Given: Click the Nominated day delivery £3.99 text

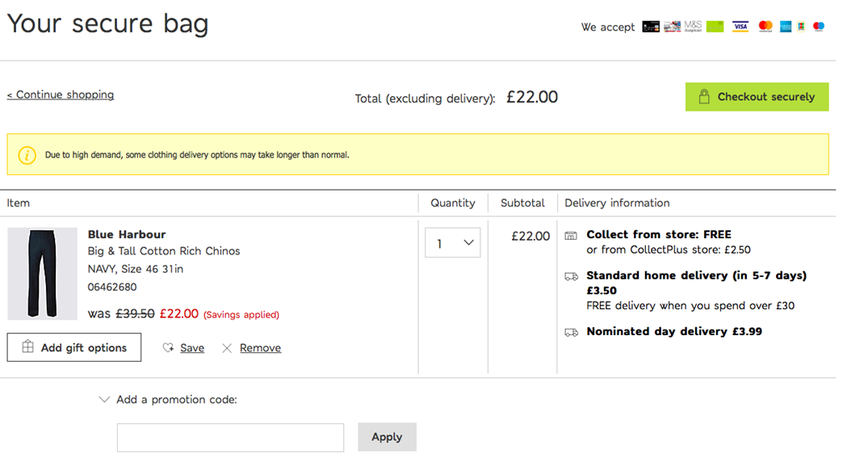Looking at the screenshot, I should [674, 331].
